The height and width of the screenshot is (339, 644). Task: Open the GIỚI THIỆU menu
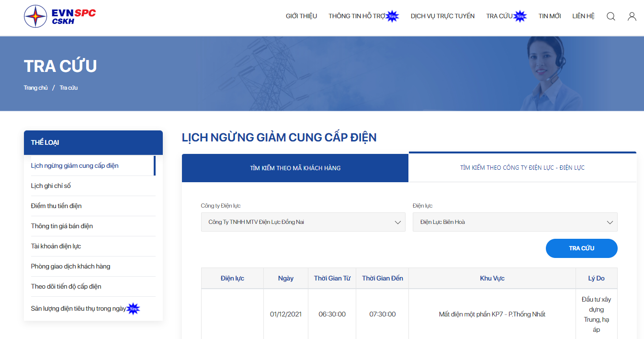(x=302, y=16)
